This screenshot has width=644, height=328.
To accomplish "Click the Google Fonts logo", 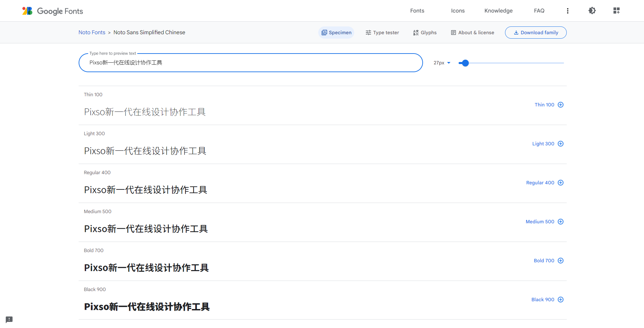I will click(53, 11).
